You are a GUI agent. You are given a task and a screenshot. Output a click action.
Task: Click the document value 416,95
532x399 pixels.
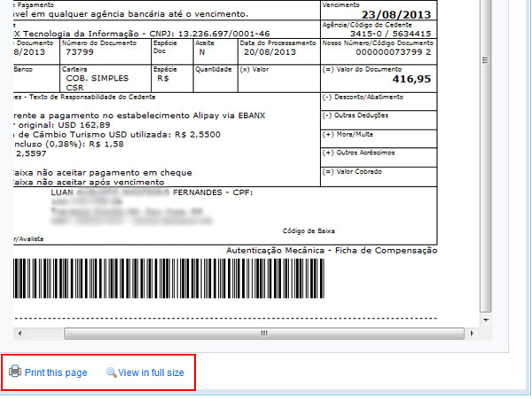point(411,79)
